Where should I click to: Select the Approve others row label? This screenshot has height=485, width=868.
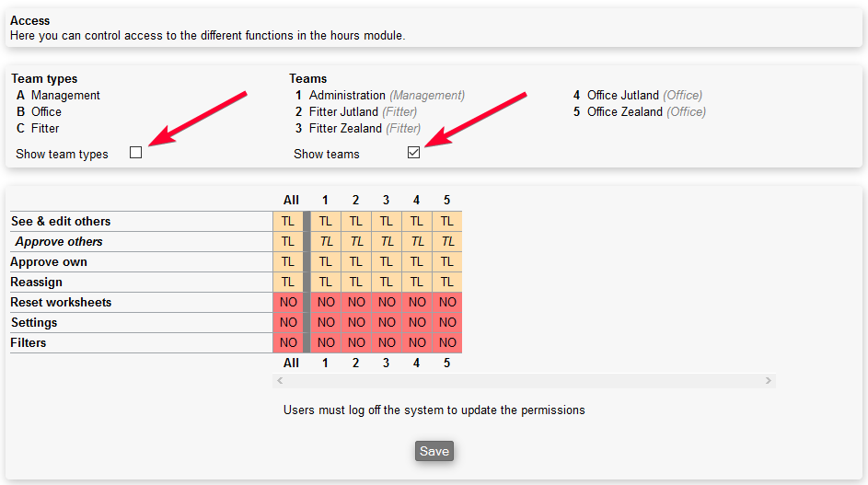point(59,241)
